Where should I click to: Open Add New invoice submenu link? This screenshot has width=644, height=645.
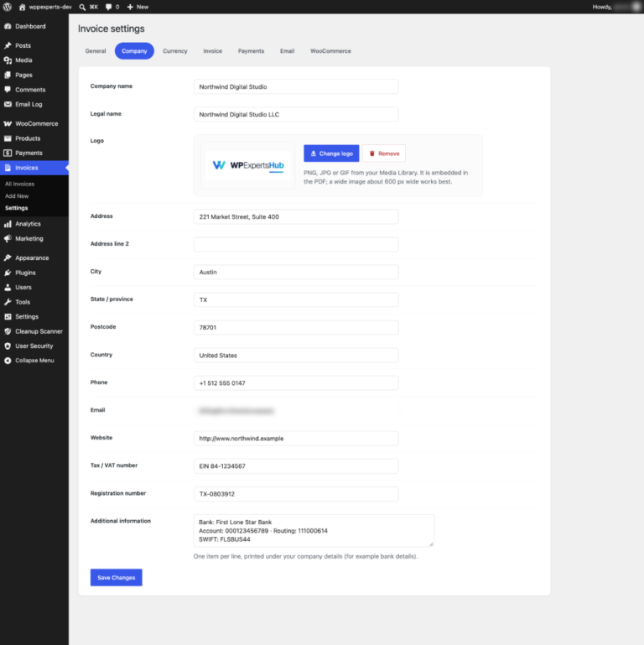tap(17, 196)
